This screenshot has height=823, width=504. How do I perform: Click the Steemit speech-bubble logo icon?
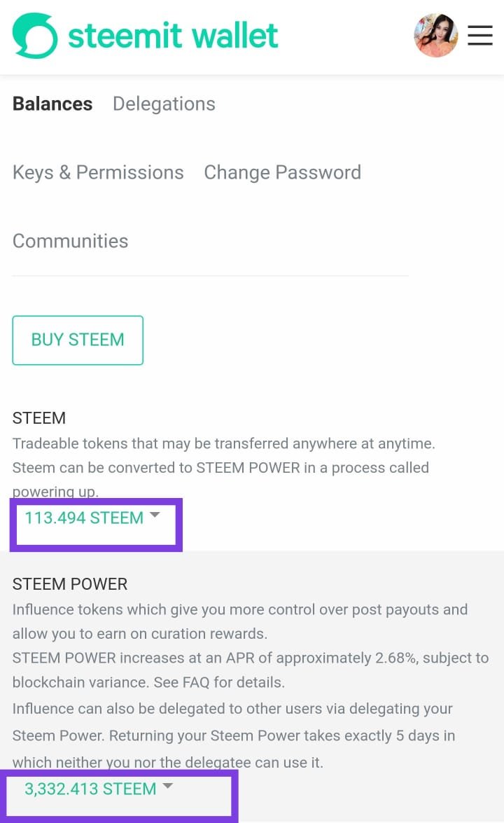[x=34, y=36]
